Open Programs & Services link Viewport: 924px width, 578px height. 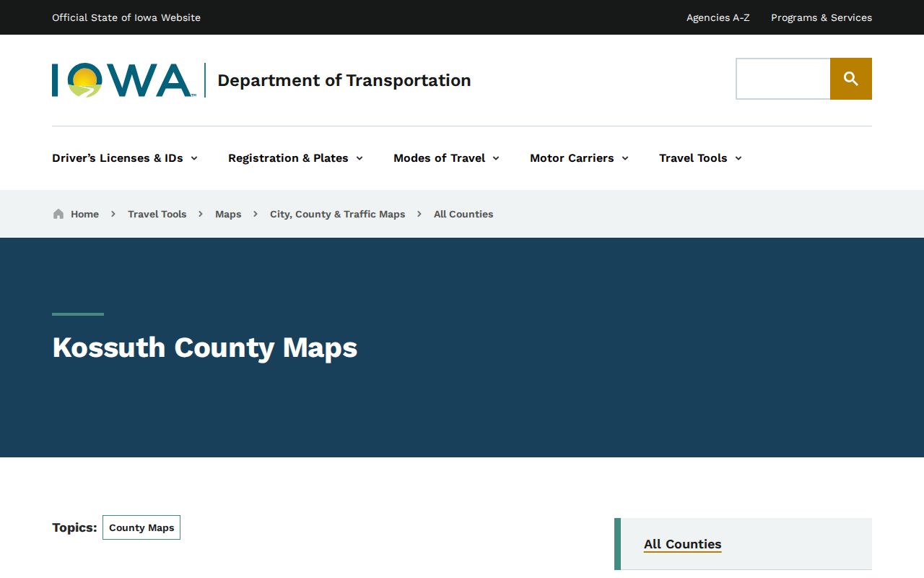(x=821, y=17)
